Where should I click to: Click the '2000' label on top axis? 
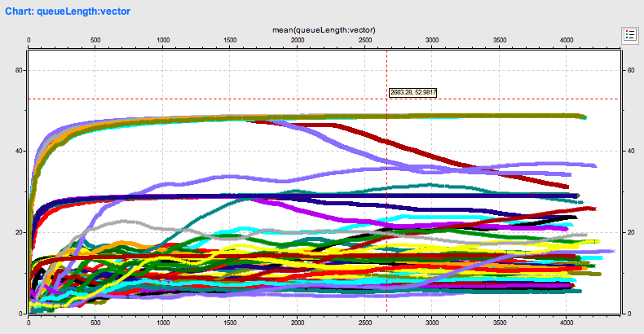pyautogui.click(x=298, y=40)
